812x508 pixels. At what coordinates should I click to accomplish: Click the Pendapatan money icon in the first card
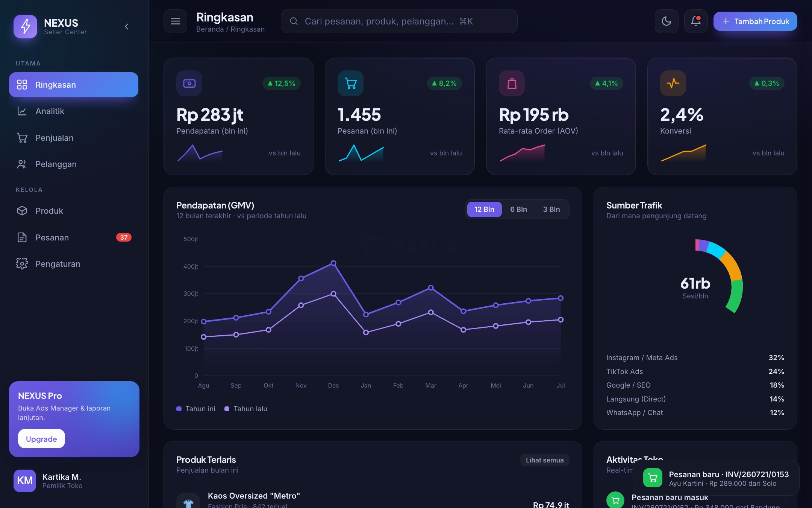pyautogui.click(x=189, y=83)
